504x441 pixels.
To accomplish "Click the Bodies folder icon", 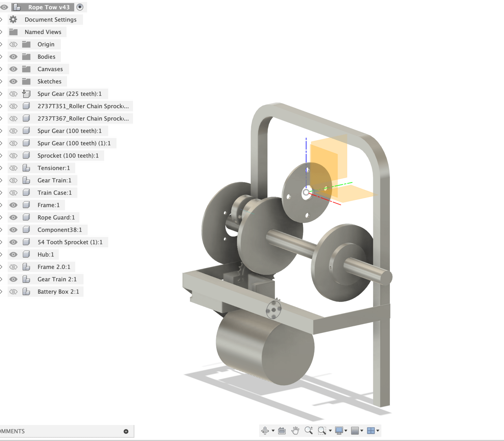I will 26,57.
